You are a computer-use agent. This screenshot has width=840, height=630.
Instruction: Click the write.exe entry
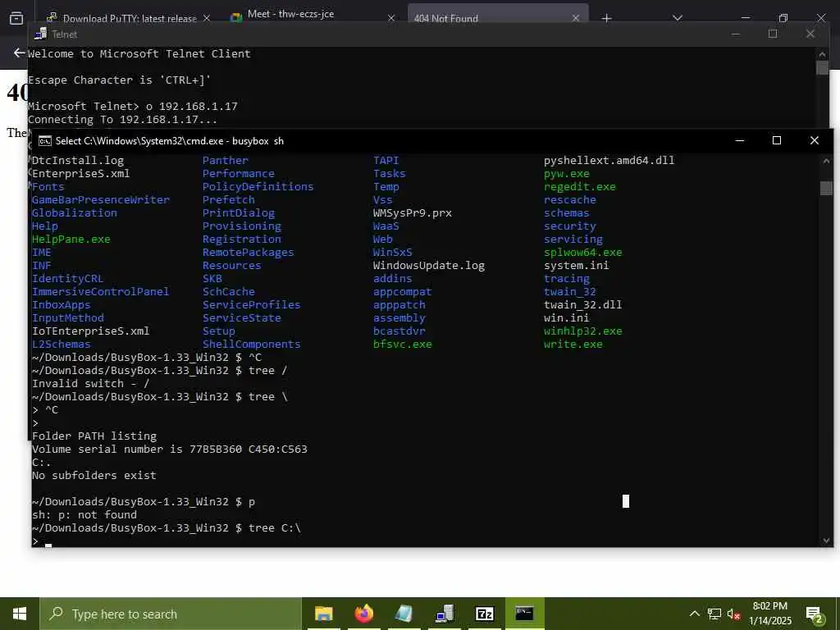point(573,345)
